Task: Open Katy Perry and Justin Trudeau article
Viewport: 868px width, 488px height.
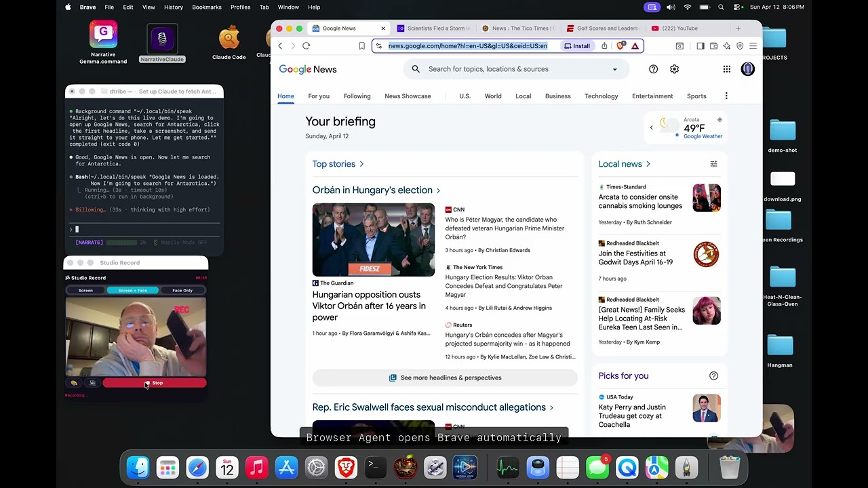Action: [x=632, y=416]
